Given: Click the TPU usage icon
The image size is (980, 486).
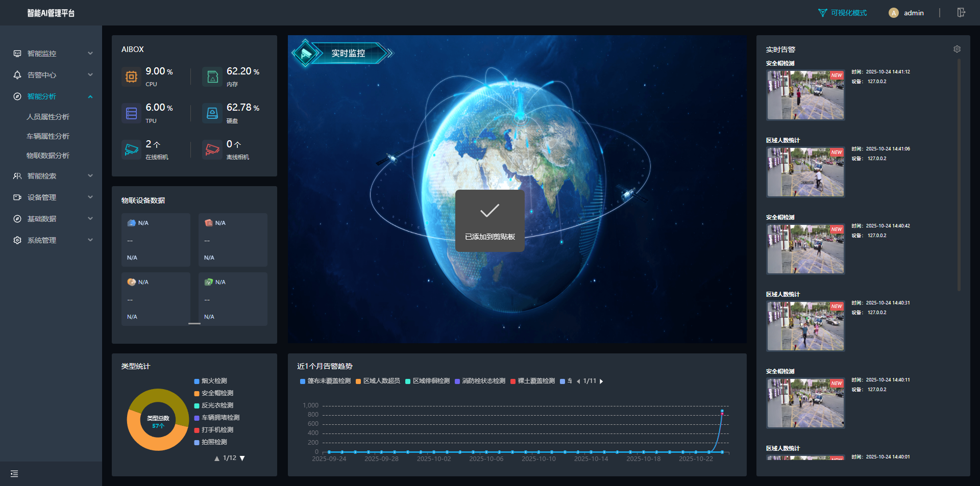Looking at the screenshot, I should click(x=131, y=113).
